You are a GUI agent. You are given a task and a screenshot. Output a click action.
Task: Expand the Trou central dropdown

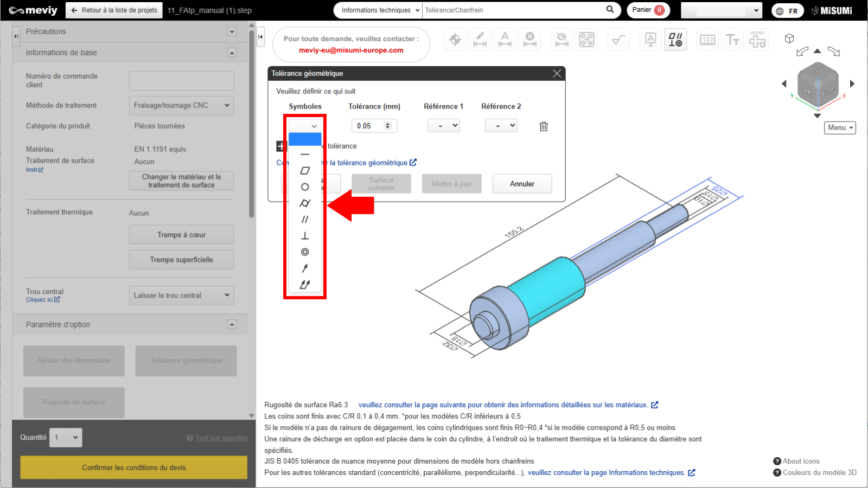tap(181, 296)
